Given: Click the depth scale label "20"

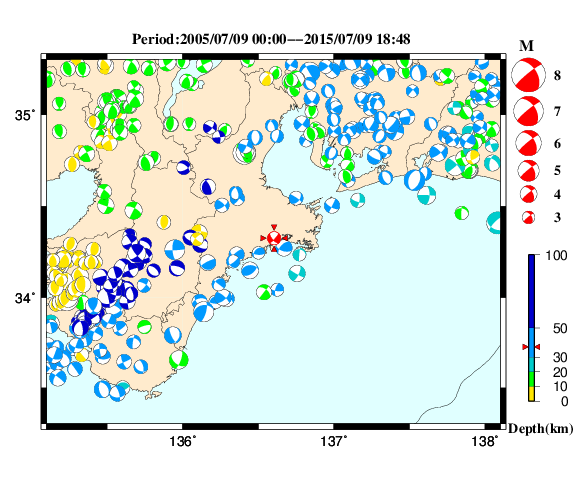Looking at the screenshot, I should [x=560, y=372].
